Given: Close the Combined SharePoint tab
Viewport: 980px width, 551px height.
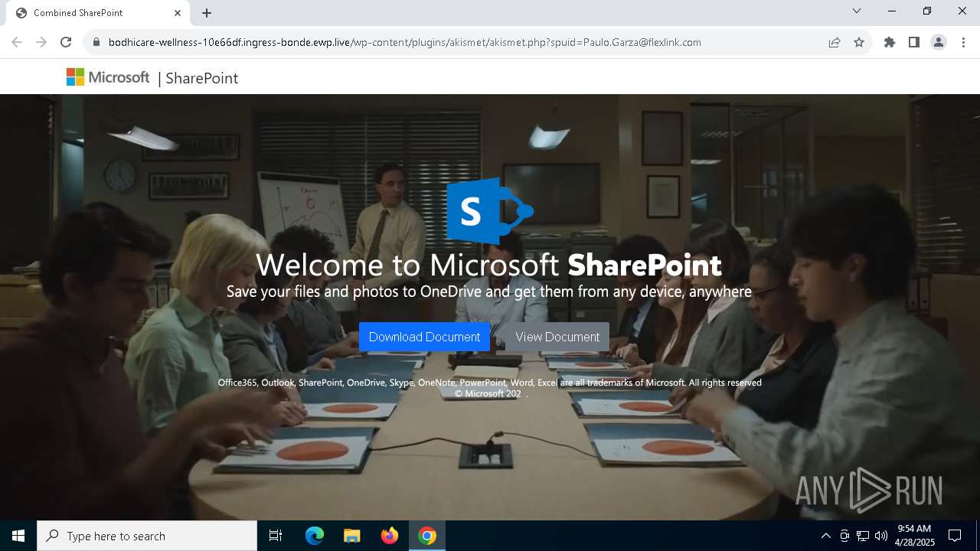Looking at the screenshot, I should 178,13.
